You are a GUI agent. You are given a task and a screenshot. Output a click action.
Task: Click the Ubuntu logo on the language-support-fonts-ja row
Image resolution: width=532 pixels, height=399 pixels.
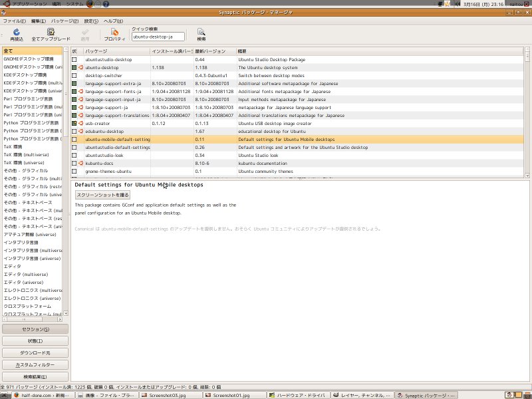point(80,92)
